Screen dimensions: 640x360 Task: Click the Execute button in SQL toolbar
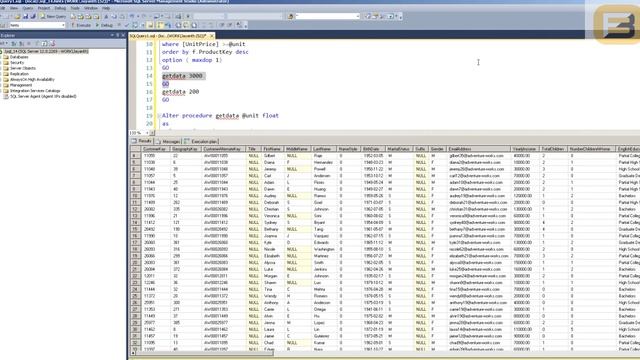click(81, 25)
